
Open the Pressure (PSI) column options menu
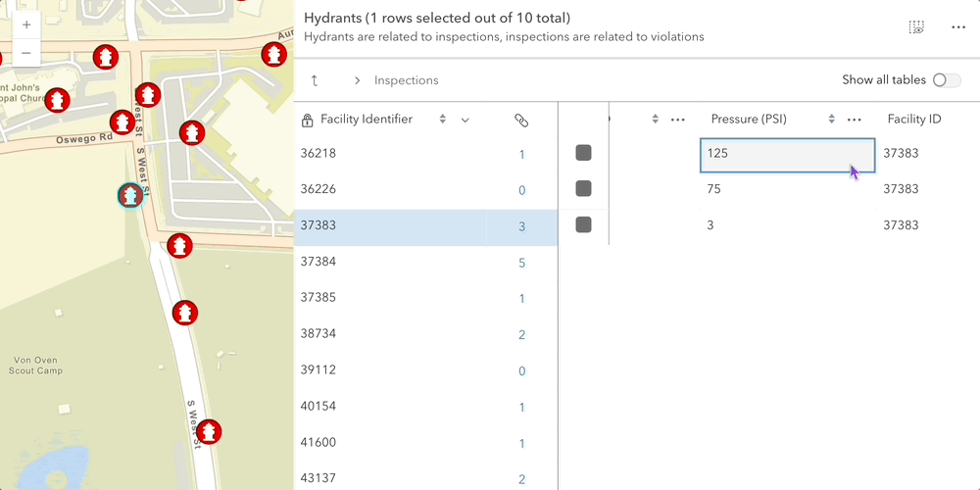click(x=854, y=120)
